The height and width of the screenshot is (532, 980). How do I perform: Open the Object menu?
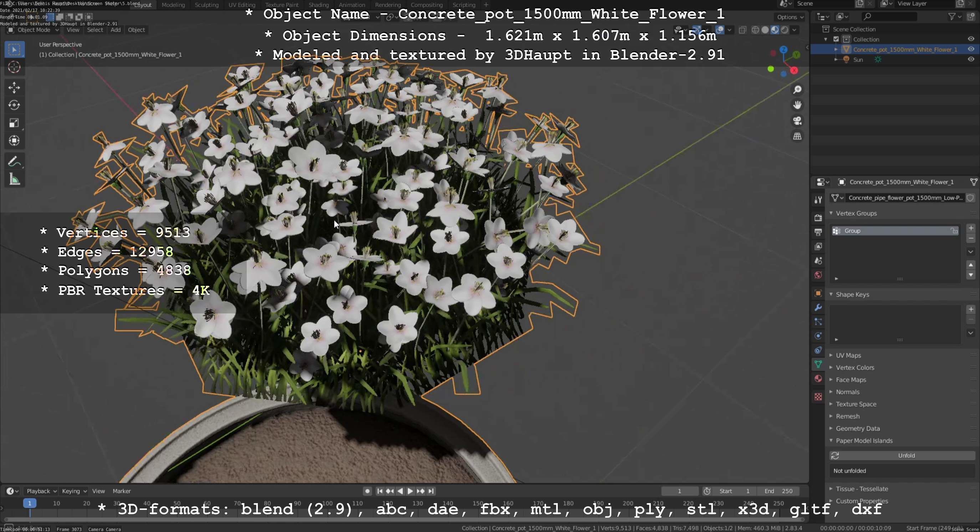point(136,30)
